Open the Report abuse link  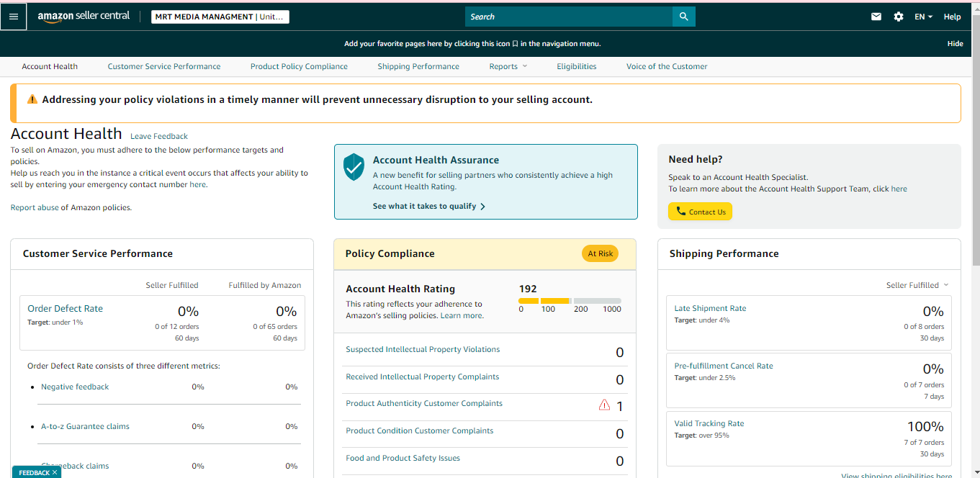tap(35, 207)
